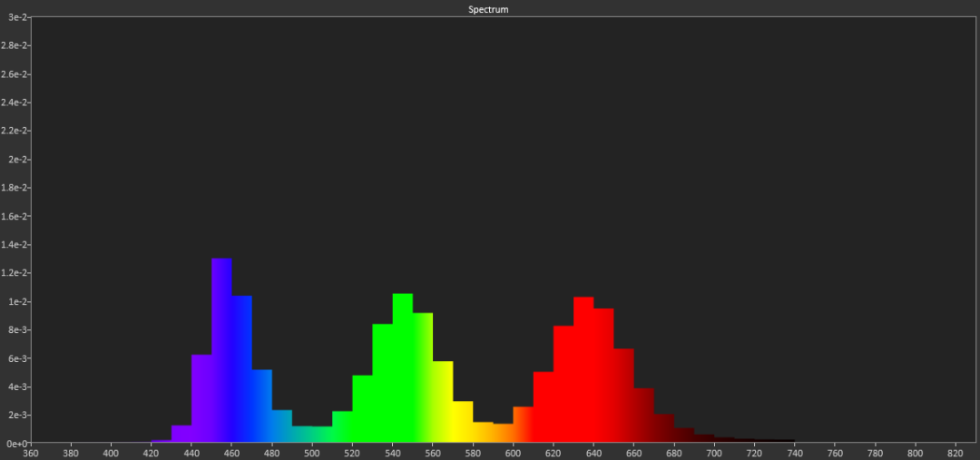Click the 780 wavelength axis label

point(875,453)
